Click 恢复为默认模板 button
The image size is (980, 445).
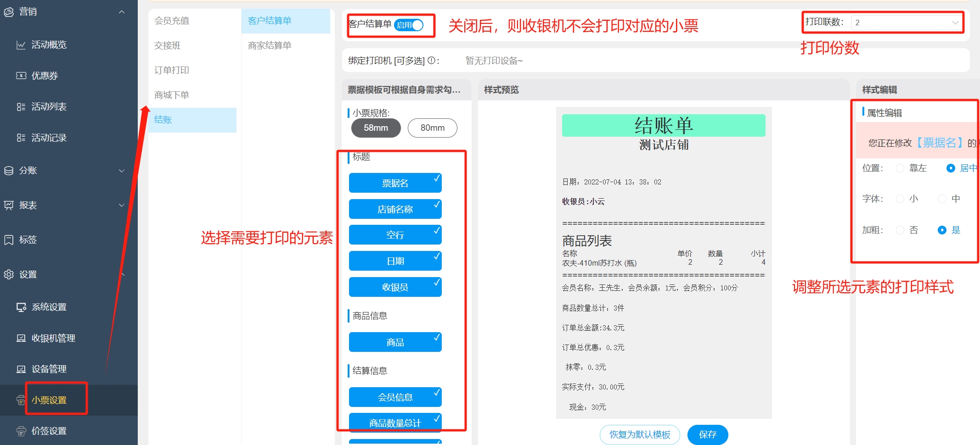click(640, 434)
